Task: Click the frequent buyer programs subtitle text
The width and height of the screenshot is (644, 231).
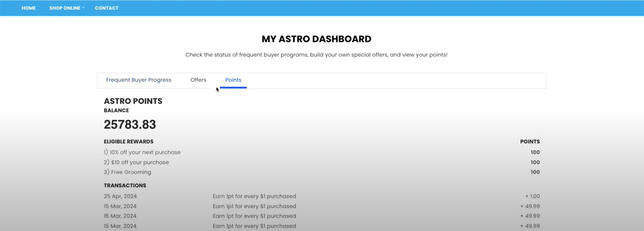Action: [316, 55]
